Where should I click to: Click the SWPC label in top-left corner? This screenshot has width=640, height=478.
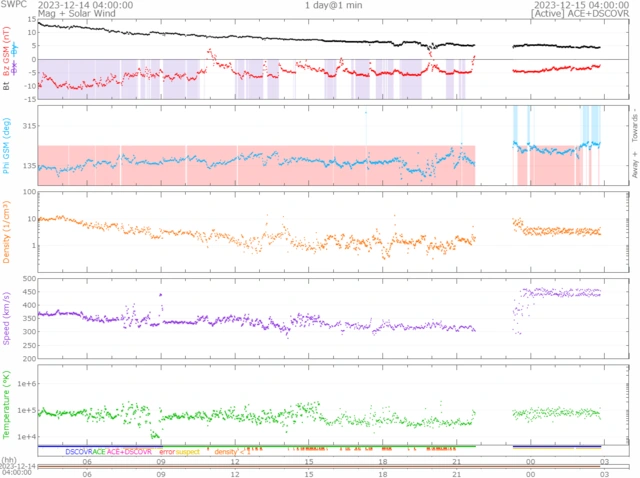point(14,5)
